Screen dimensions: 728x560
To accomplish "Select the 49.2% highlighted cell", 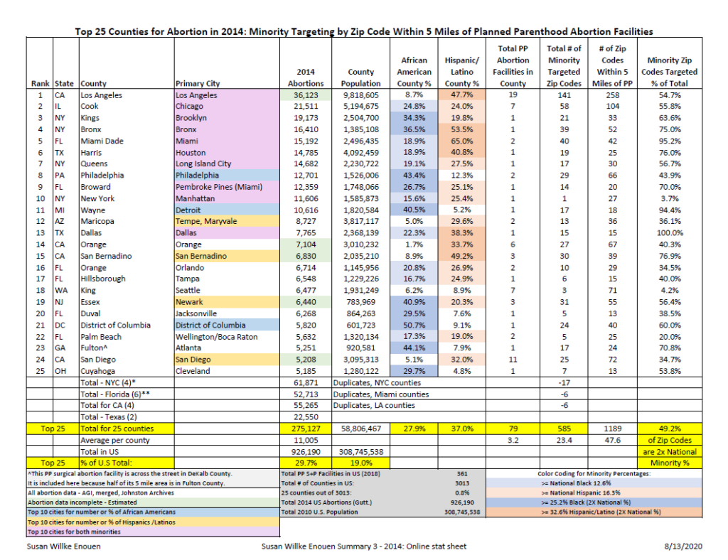I will (670, 429).
